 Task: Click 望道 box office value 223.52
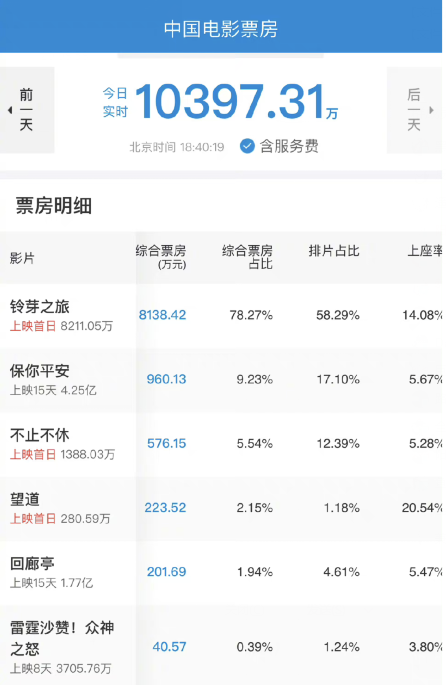click(165, 508)
